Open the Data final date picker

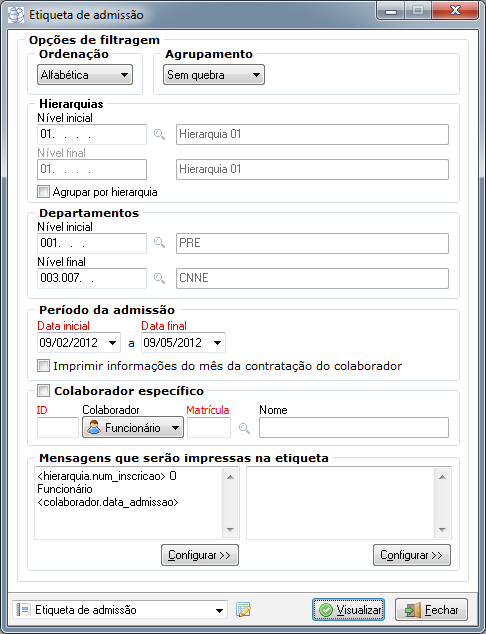pyautogui.click(x=218, y=343)
